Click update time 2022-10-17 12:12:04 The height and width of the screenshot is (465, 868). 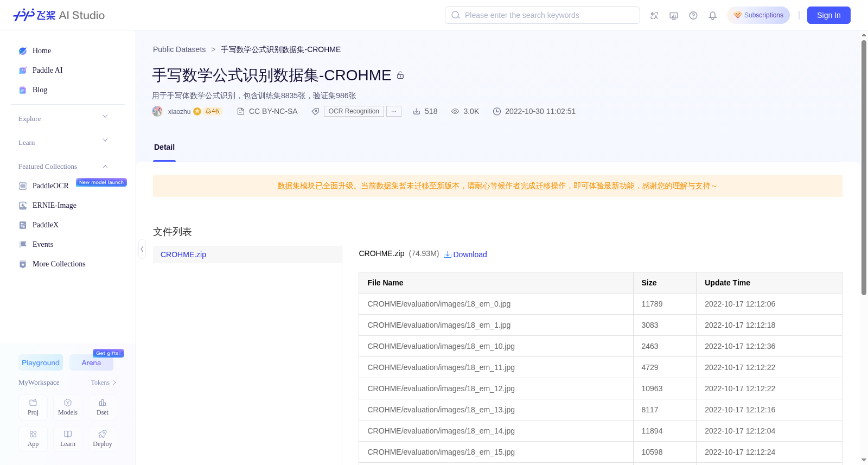(740, 431)
